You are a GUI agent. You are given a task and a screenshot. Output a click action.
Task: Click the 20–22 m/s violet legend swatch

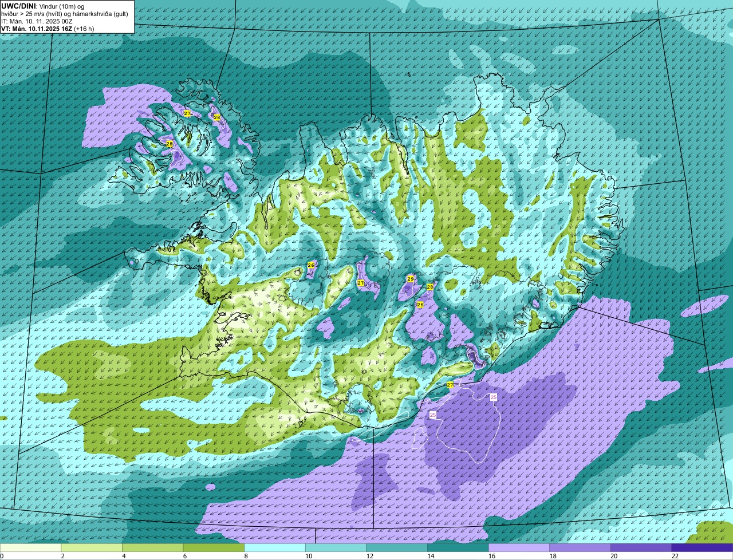tap(641, 548)
